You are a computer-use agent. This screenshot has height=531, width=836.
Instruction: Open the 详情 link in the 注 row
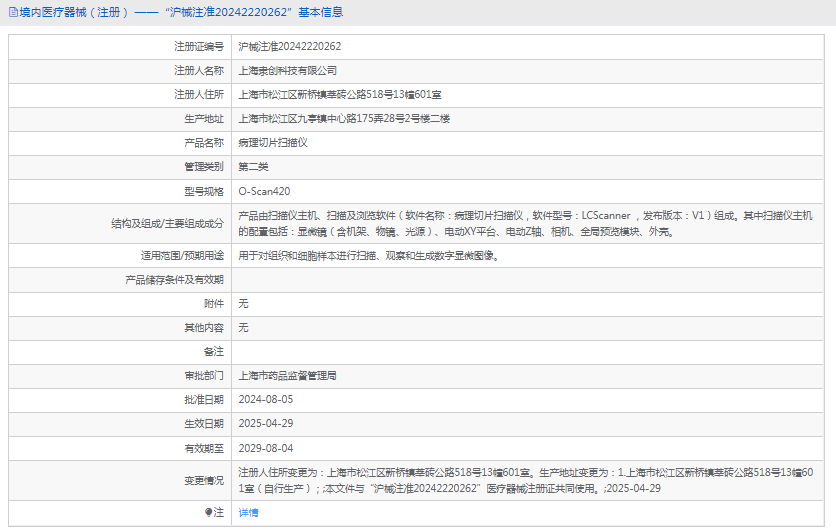click(248, 512)
